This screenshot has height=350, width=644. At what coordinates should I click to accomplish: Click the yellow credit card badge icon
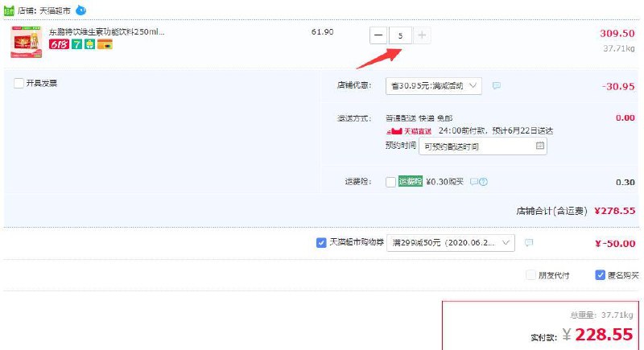pos(105,44)
